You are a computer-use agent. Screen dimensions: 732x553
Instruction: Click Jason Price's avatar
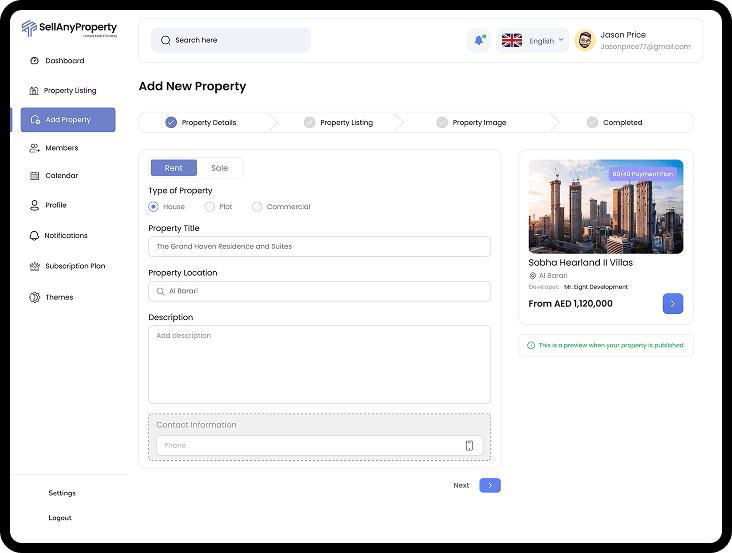[585, 41]
